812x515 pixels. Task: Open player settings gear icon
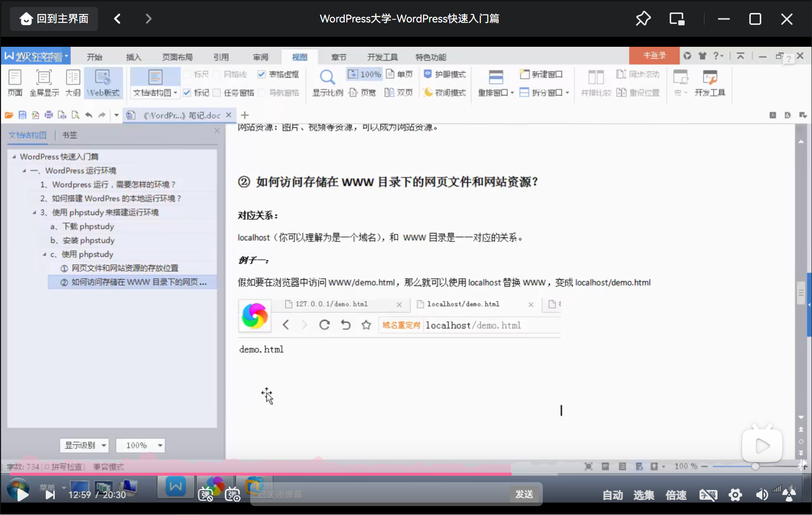(735, 495)
